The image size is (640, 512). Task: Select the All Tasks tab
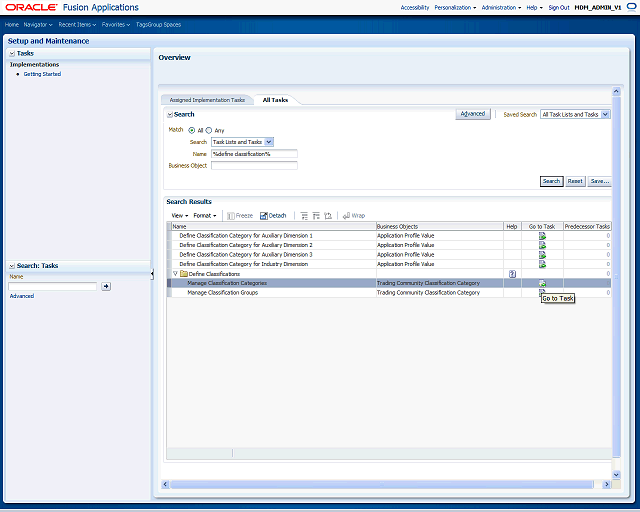[275, 100]
